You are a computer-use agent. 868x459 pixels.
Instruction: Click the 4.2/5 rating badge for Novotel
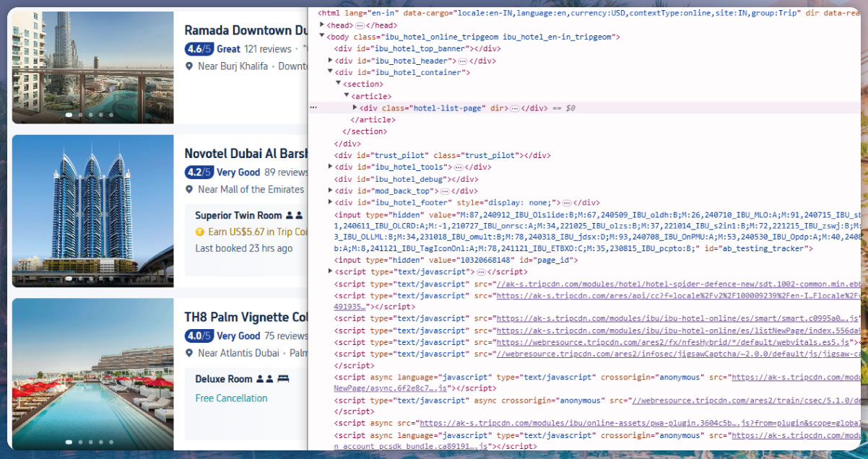[x=199, y=172]
